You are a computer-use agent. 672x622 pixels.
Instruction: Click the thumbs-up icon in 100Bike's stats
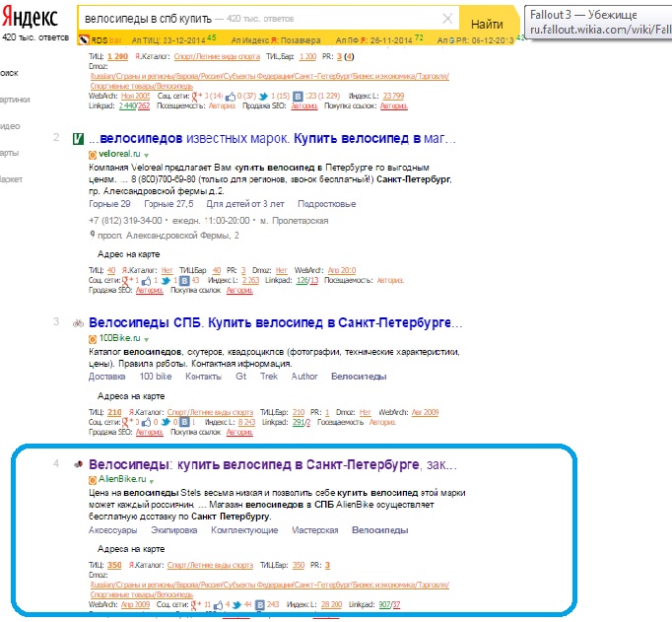click(x=146, y=423)
